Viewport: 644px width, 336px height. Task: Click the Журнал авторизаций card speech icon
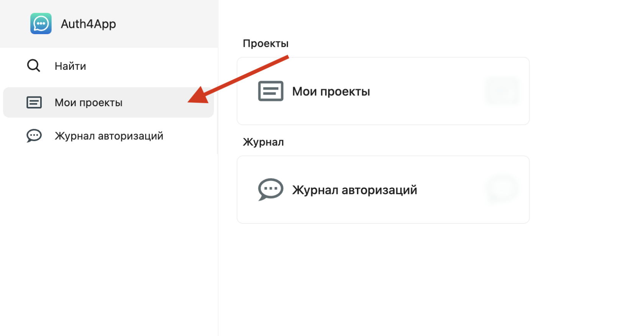271,189
